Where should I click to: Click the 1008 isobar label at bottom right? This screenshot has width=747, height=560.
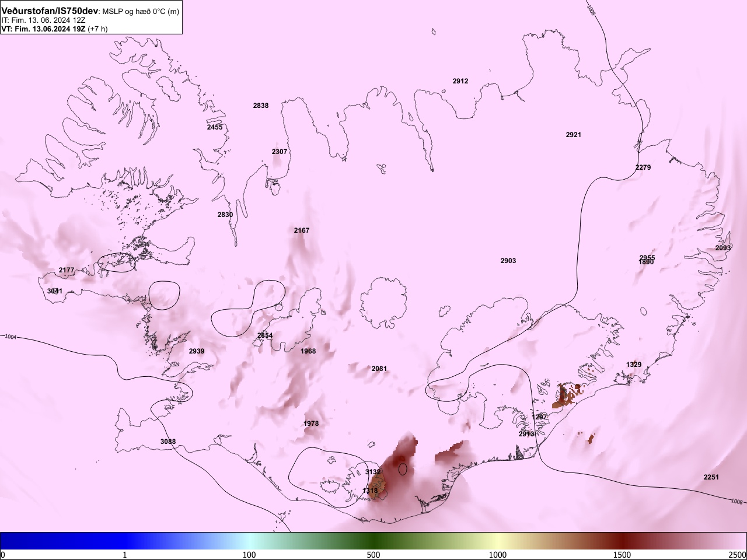pos(736,502)
